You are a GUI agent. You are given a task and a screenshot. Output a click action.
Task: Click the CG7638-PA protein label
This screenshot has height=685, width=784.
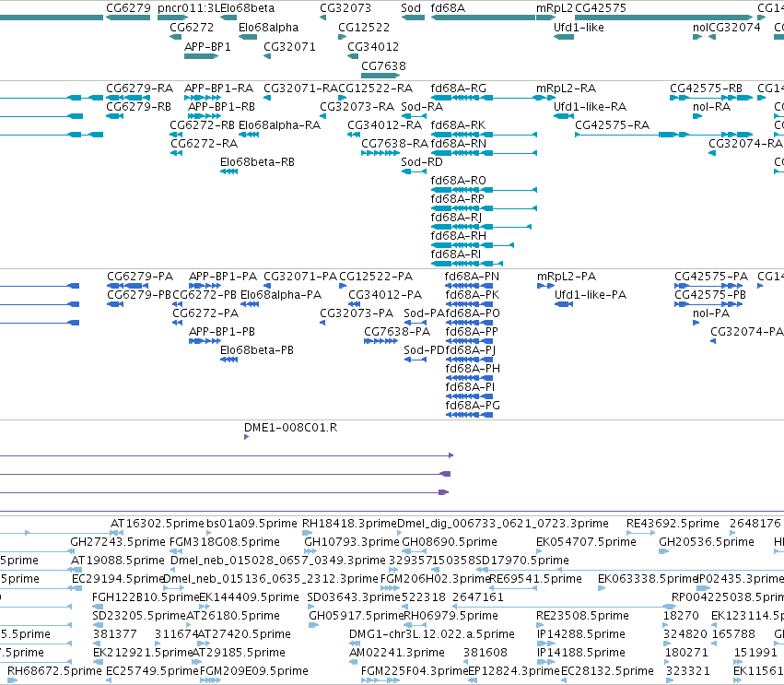[x=397, y=332]
